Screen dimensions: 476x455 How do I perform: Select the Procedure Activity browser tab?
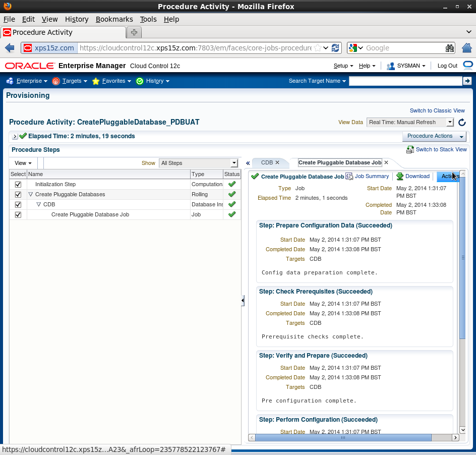click(x=64, y=32)
